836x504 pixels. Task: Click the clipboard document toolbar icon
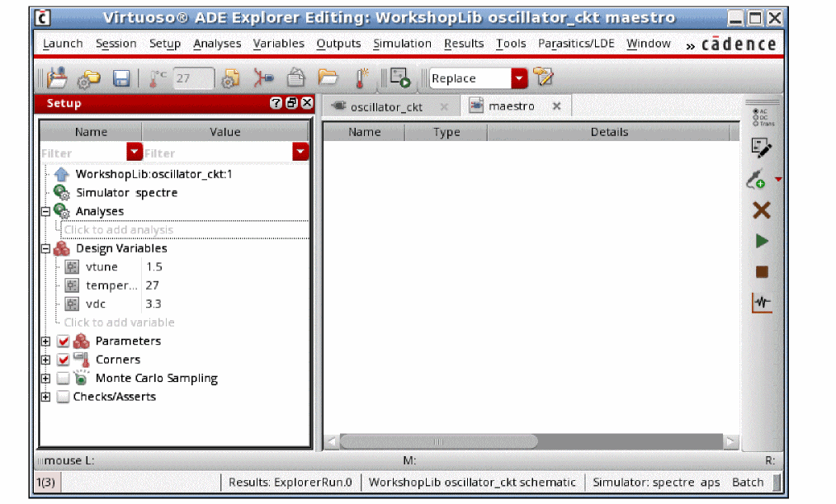tap(296, 78)
